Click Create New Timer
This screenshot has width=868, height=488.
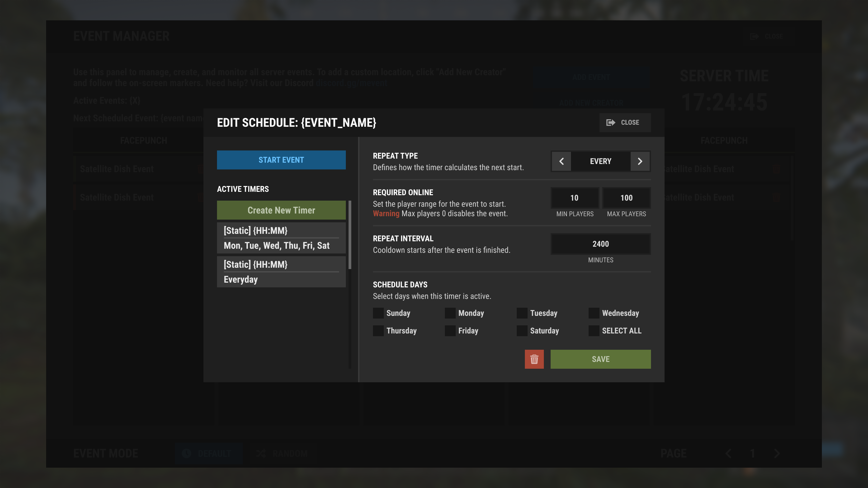281,210
